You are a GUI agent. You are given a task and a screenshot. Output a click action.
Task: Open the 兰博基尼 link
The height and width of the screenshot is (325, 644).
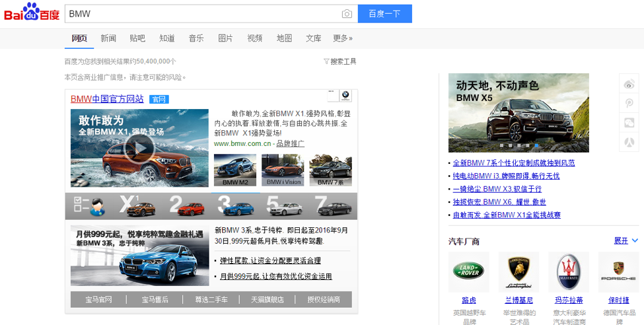point(519,301)
